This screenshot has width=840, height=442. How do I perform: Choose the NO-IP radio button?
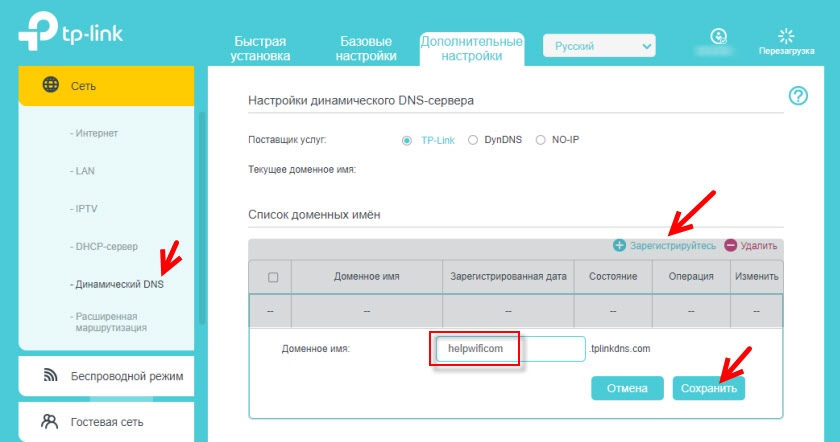click(x=541, y=140)
